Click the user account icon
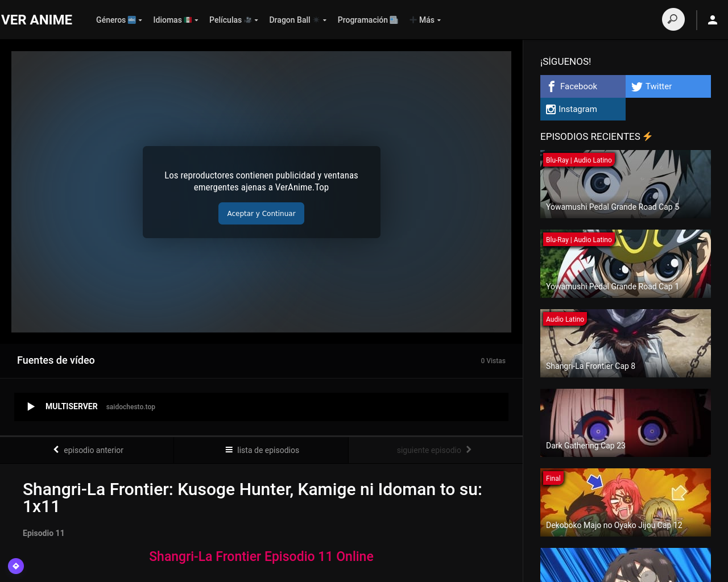The height and width of the screenshot is (582, 728). [713, 20]
